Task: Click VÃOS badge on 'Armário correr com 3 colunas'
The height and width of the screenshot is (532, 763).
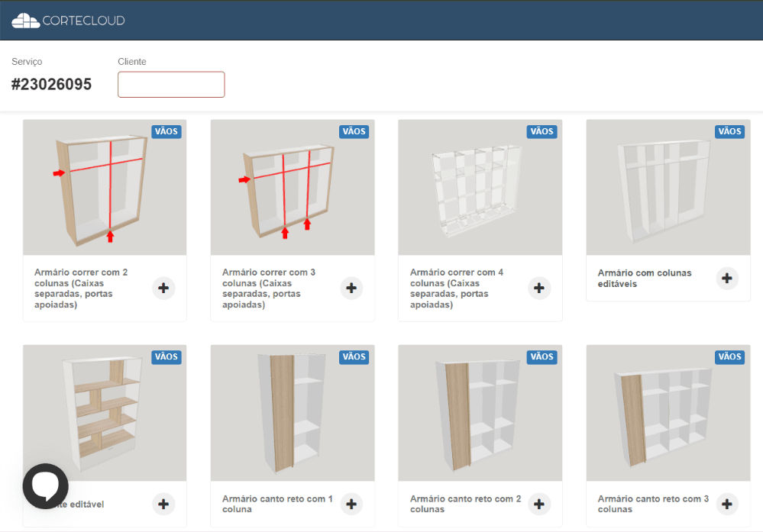Action: point(354,131)
